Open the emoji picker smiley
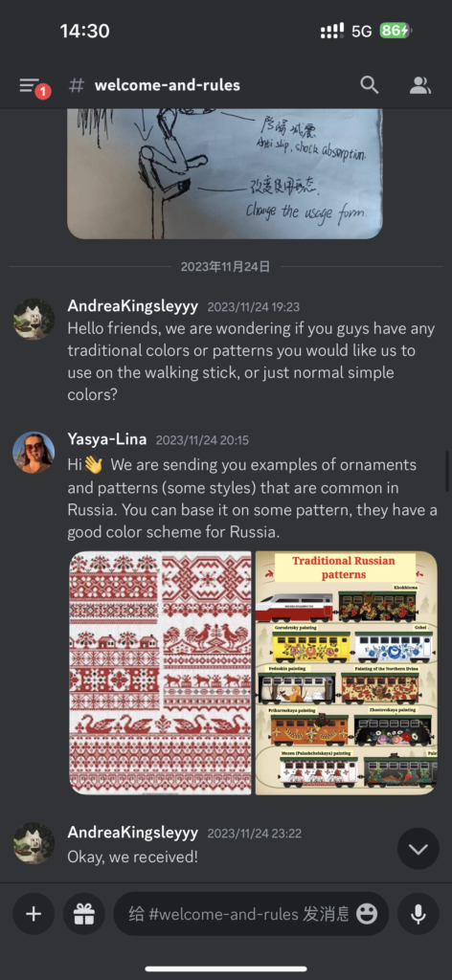Viewport: 452px width, 980px height. pyautogui.click(x=367, y=914)
